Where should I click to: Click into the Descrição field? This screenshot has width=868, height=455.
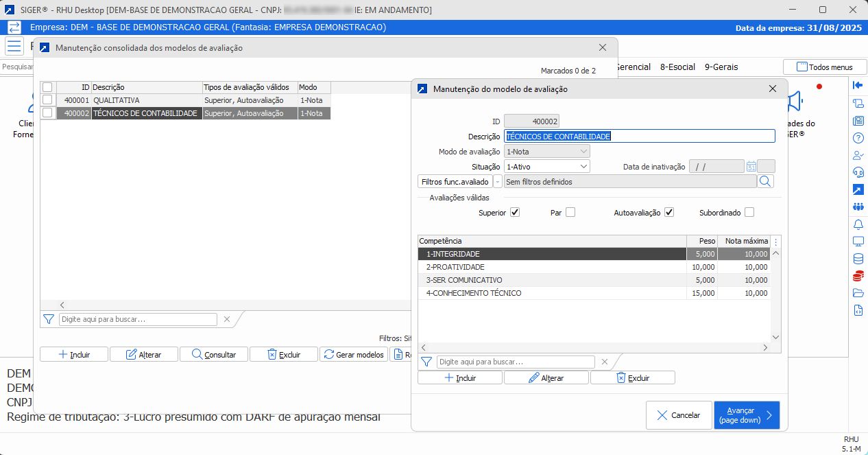coord(639,136)
